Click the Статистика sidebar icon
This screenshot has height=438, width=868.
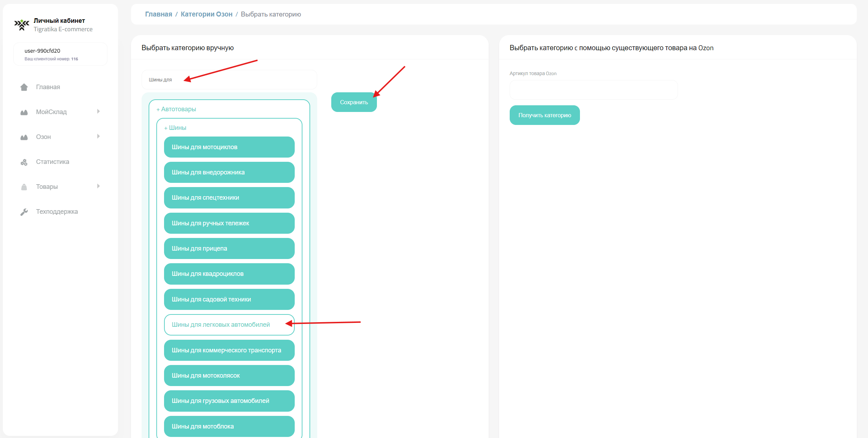24,162
